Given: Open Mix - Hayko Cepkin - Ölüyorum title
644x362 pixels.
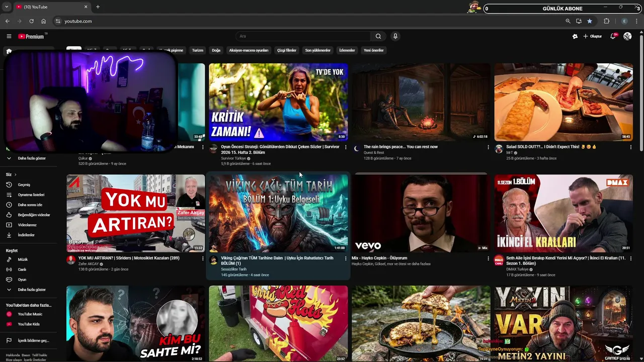Looking at the screenshot, I should click(379, 258).
